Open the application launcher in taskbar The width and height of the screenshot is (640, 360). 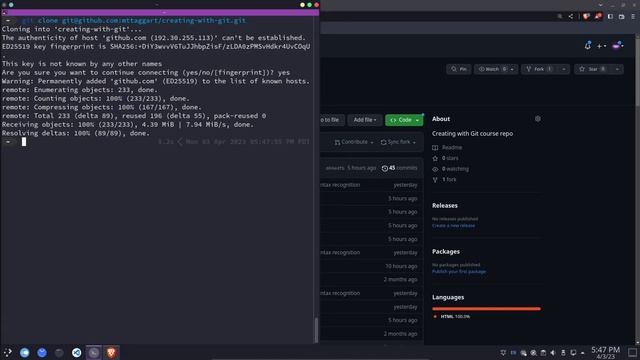[7, 352]
